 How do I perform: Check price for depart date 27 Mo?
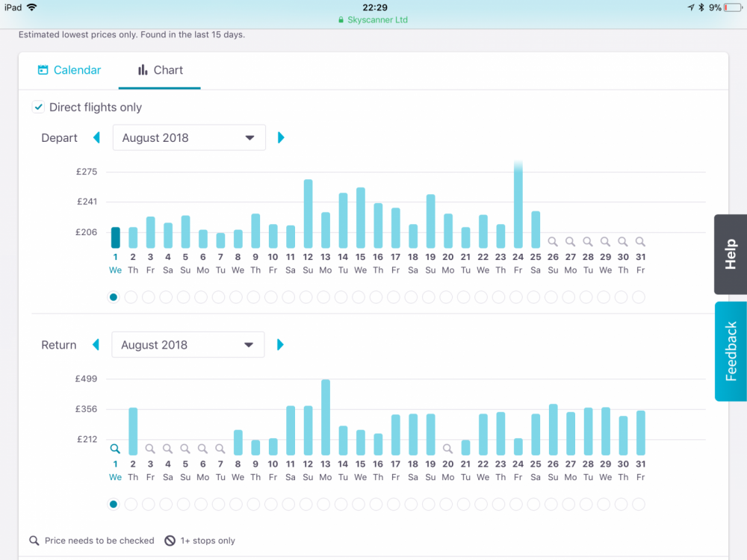(x=570, y=242)
